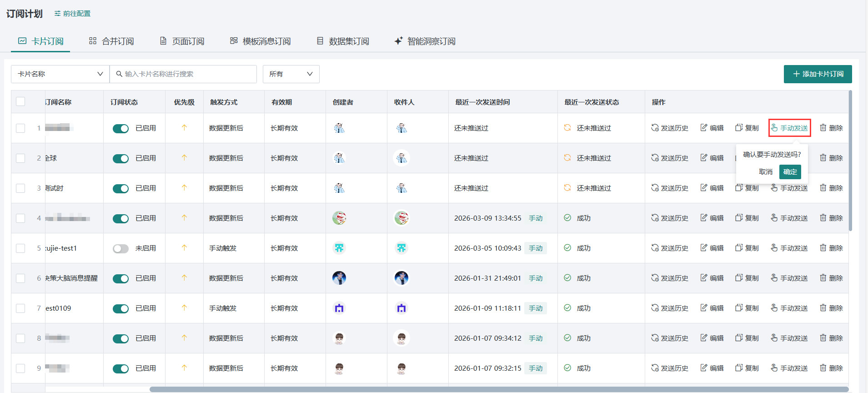The image size is (868, 393).
Task: Manually send the est0109 subscription
Action: pyautogui.click(x=789, y=308)
